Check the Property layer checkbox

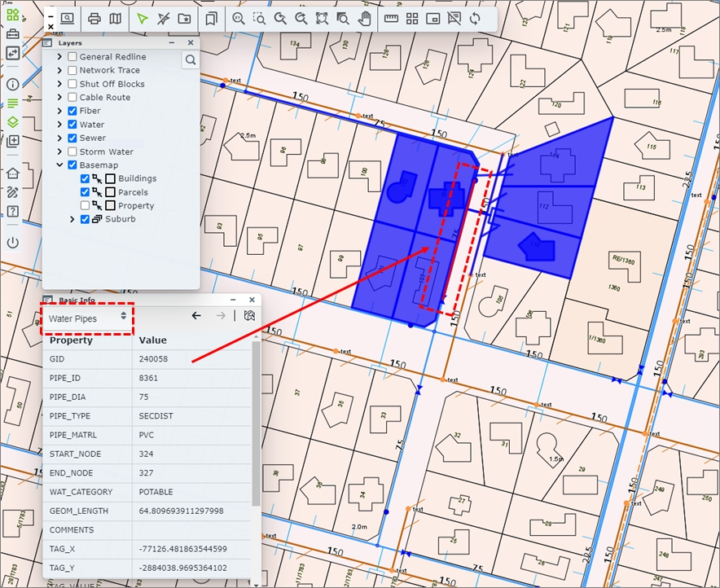tap(86, 206)
